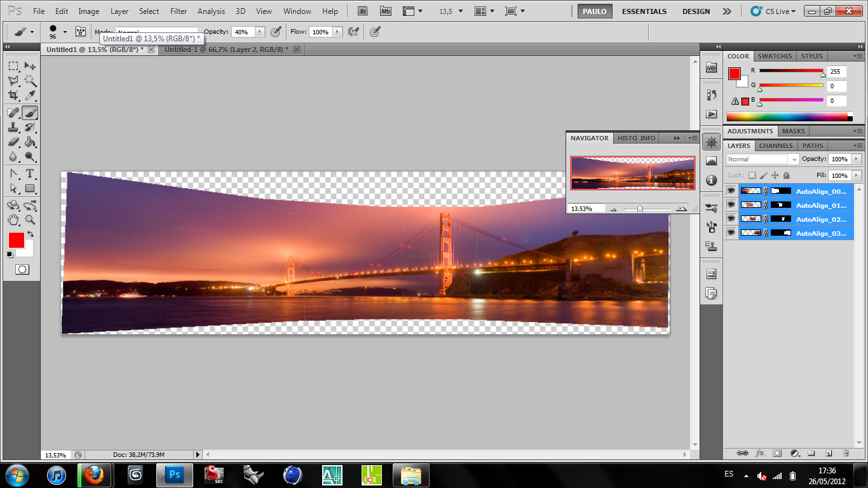Select the Clone Stamp tool
Screen dimensions: 868x488
(13, 127)
